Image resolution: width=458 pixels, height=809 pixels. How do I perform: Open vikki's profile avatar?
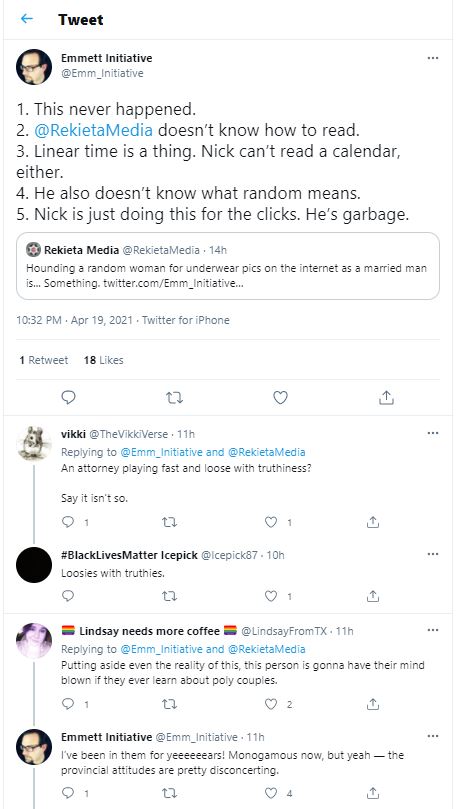34,443
